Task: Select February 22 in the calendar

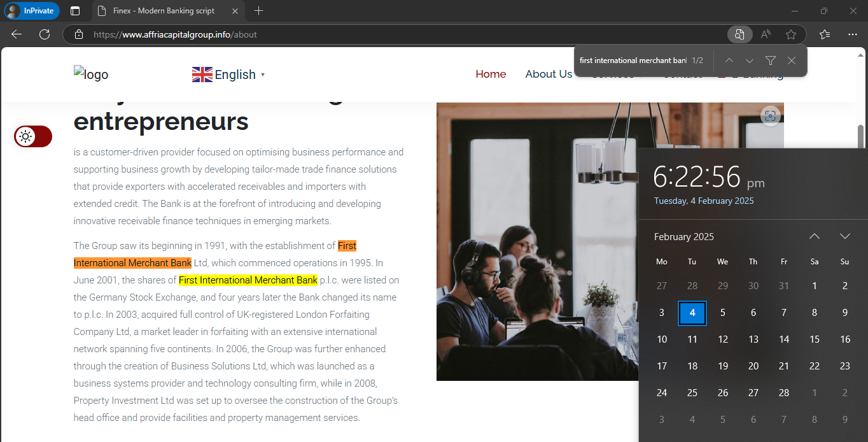Action: click(815, 366)
